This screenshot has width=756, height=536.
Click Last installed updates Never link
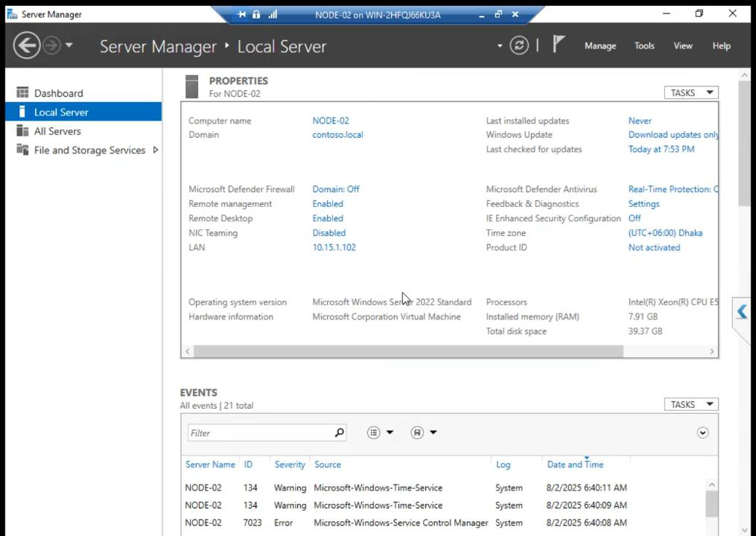coord(640,121)
